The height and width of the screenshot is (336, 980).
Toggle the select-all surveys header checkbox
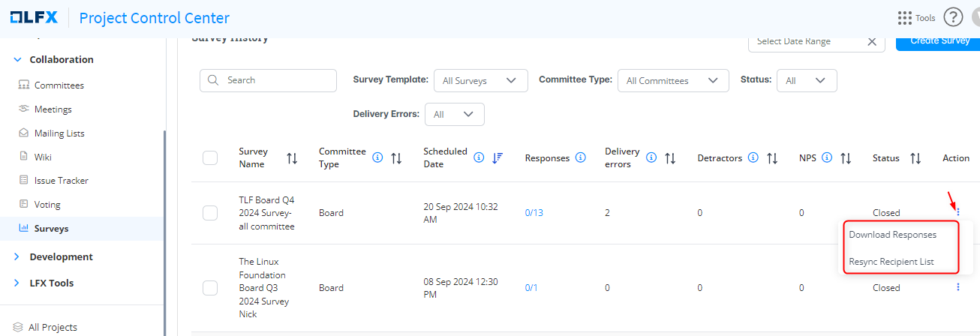click(210, 157)
